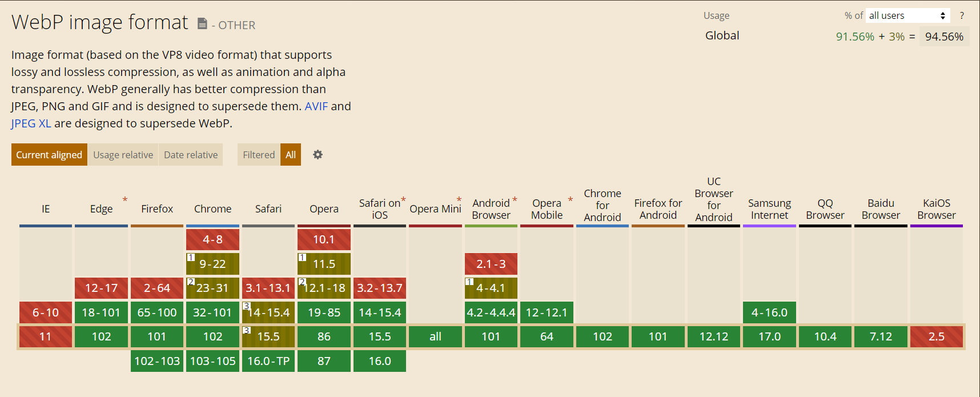Expand Chrome 103-105 version cell
The height and width of the screenshot is (397, 980).
[212, 361]
